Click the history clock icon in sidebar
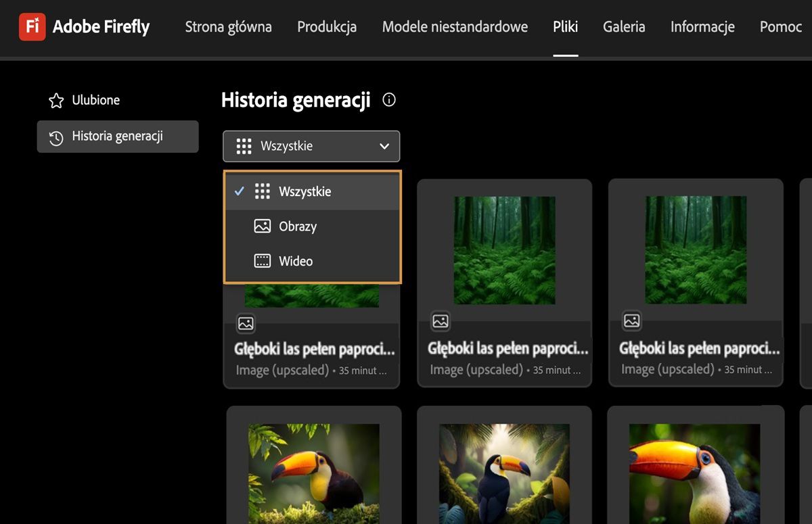 [x=56, y=137]
